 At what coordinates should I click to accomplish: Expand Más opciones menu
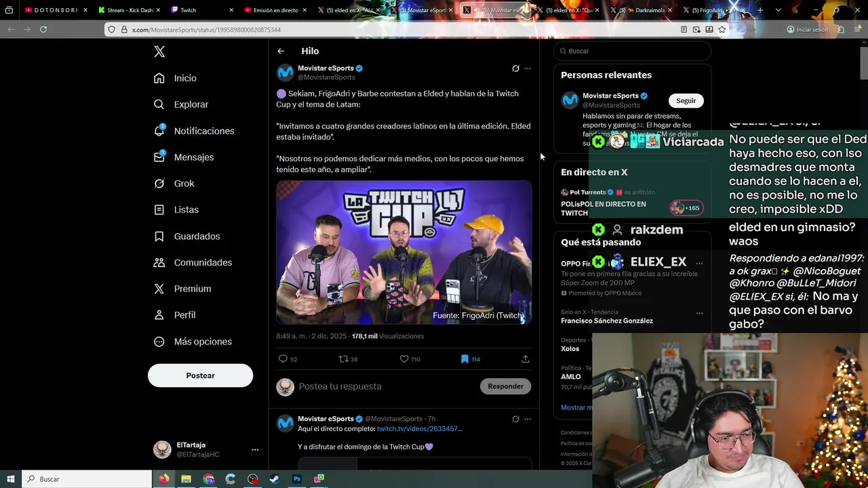193,342
